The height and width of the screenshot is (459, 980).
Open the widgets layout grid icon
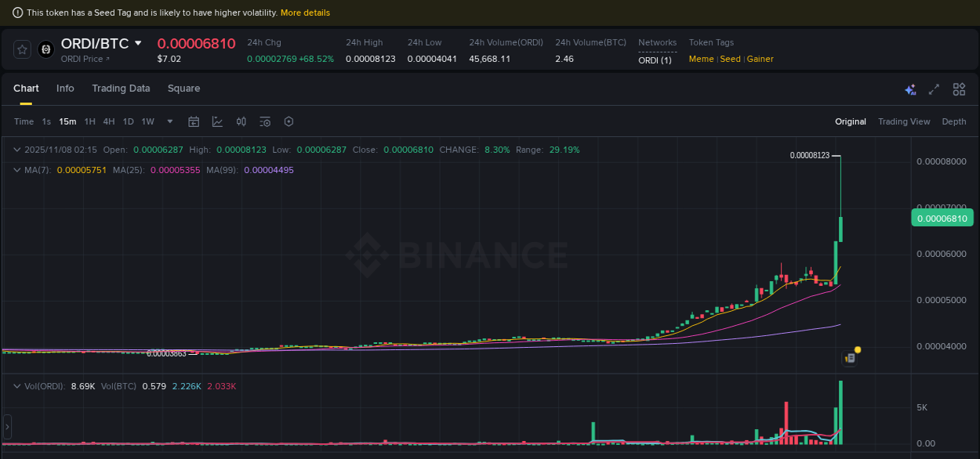pyautogui.click(x=959, y=89)
